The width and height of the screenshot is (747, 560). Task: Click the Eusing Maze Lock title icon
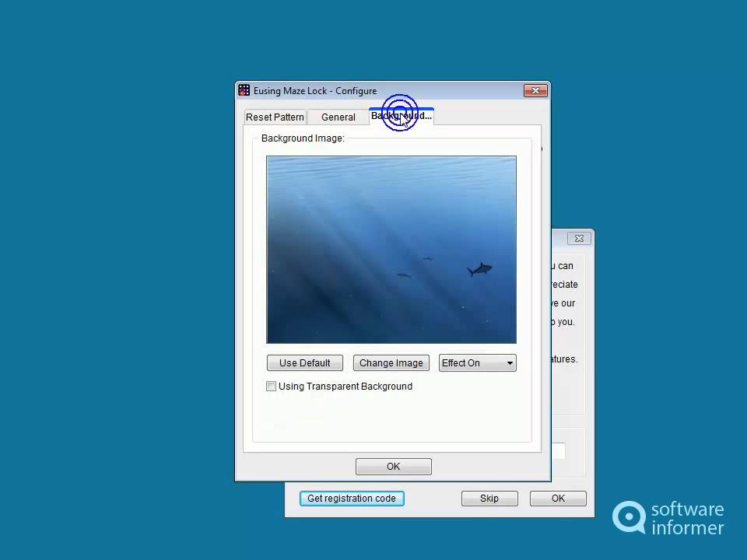pos(244,90)
